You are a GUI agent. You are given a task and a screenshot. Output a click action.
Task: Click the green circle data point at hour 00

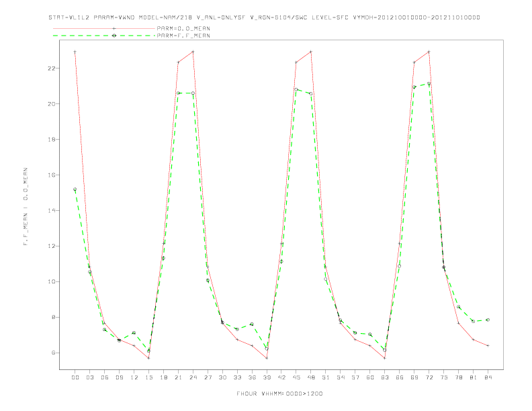pos(75,189)
